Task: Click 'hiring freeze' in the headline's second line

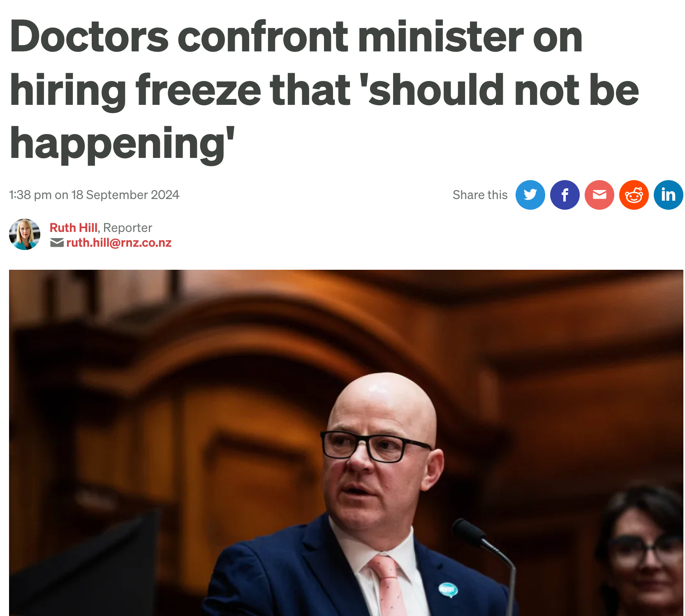Action: [x=136, y=90]
